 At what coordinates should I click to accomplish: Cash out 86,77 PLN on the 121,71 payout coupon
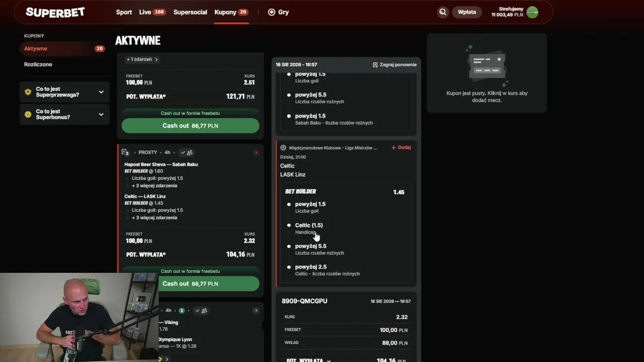point(190,126)
